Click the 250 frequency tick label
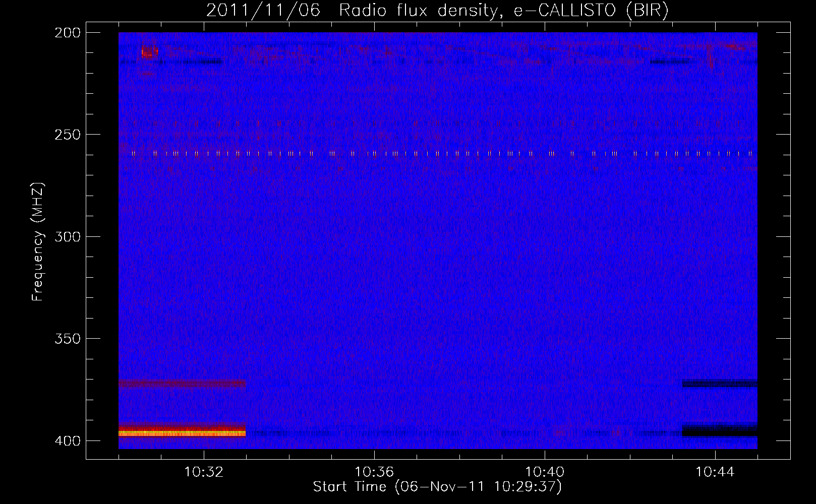816x504 pixels. [x=67, y=135]
